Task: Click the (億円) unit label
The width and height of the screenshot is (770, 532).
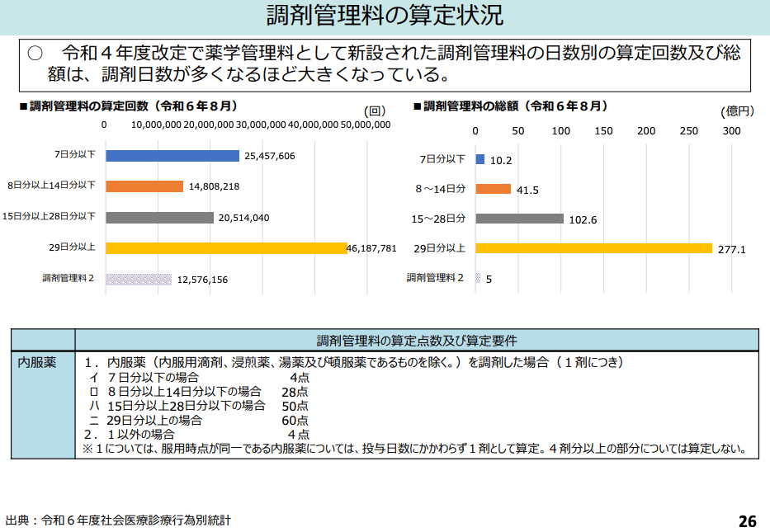Action: (736, 111)
